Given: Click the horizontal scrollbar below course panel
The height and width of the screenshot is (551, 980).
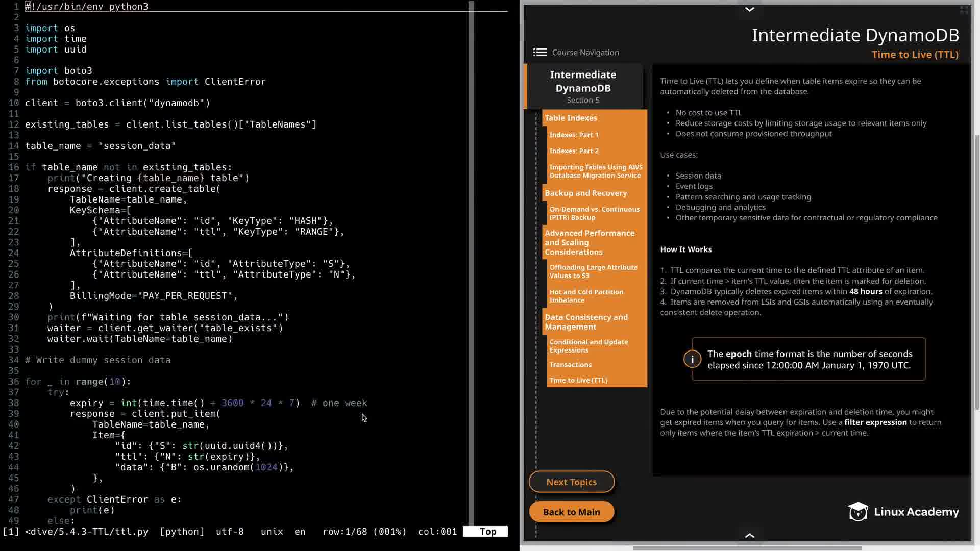Looking at the screenshot, I should 747,548.
